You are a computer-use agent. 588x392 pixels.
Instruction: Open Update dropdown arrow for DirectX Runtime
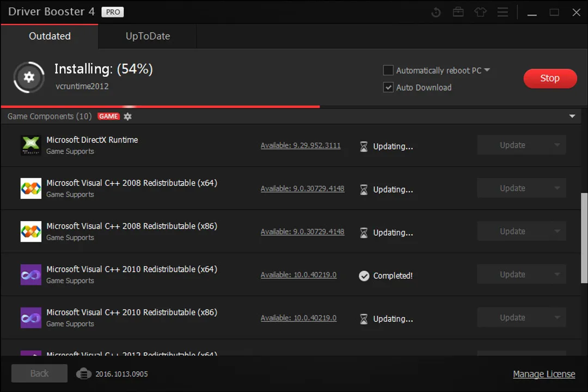[558, 145]
